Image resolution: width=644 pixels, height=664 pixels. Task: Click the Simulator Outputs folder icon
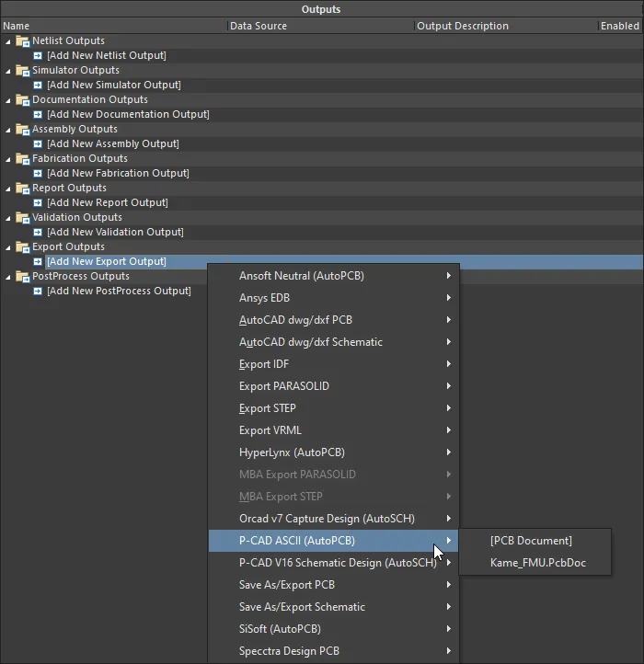click(22, 70)
